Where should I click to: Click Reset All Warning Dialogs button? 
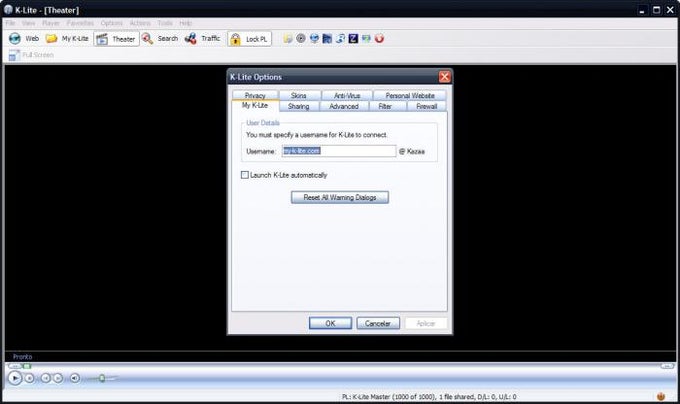(340, 198)
